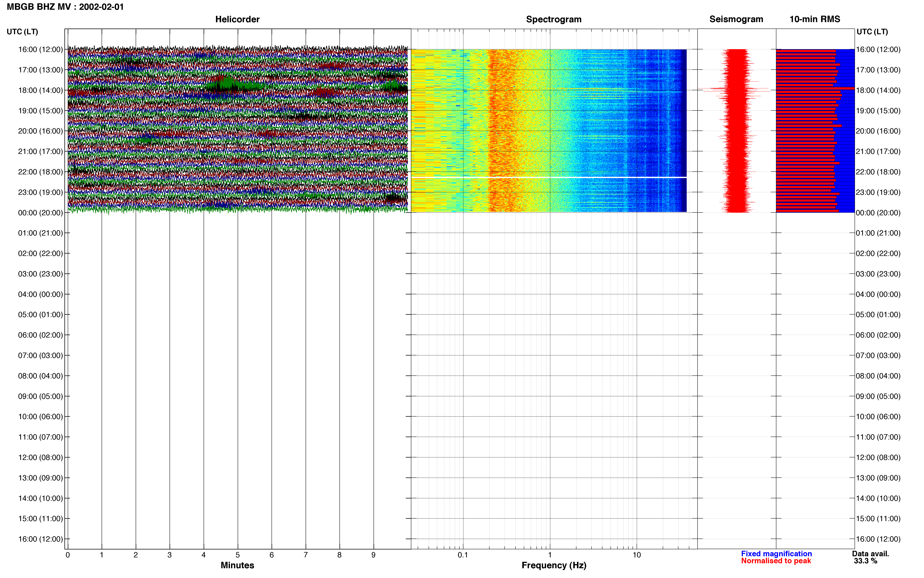The image size is (924, 578).
Task: Click left-axis time label "17:00 (13:00)"
Action: click(41, 70)
